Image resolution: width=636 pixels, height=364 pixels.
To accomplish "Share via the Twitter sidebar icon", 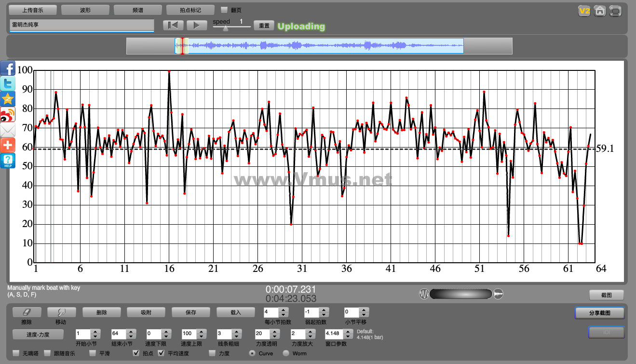I will (x=8, y=84).
